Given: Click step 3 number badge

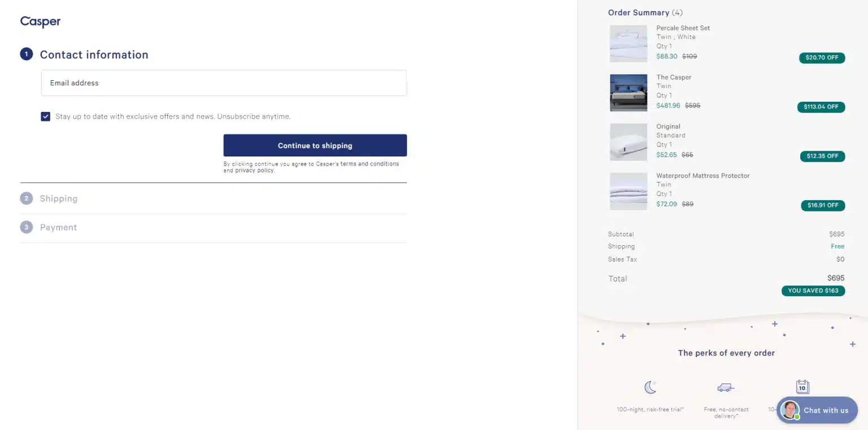Looking at the screenshot, I should [x=26, y=227].
